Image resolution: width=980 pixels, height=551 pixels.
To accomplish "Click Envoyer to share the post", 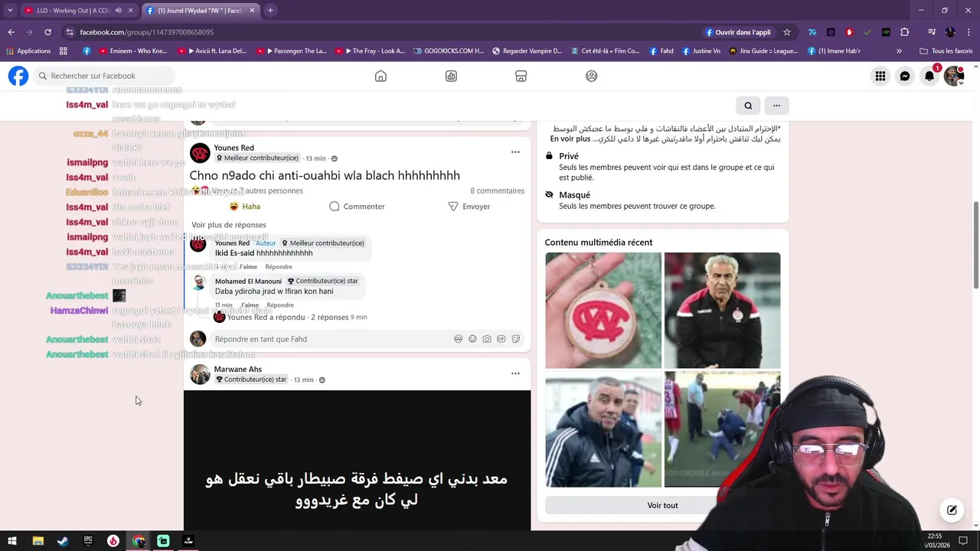I will pos(469,207).
